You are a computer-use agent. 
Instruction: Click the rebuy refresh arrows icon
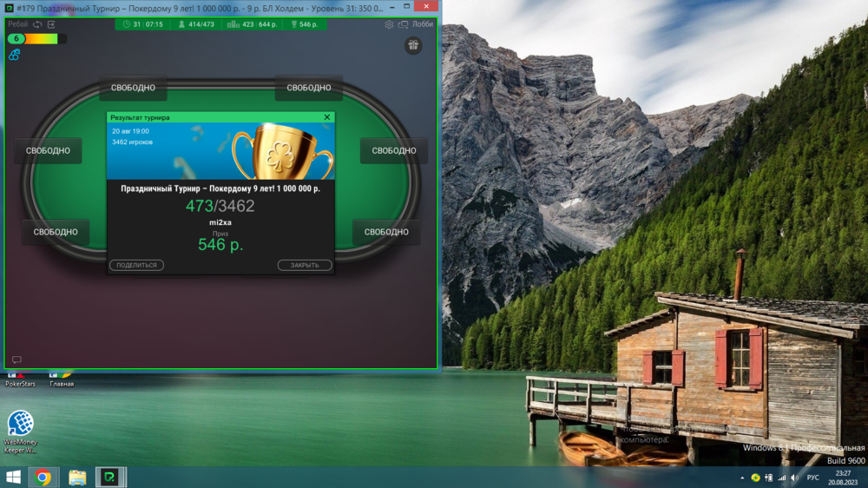coord(37,24)
